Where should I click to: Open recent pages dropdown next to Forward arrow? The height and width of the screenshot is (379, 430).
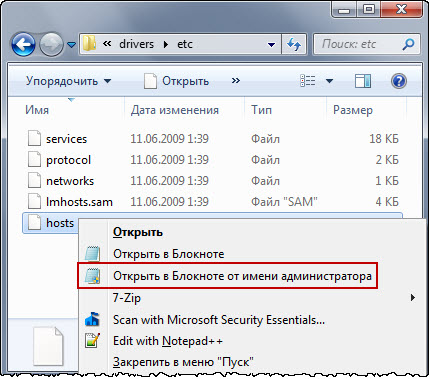click(71, 44)
